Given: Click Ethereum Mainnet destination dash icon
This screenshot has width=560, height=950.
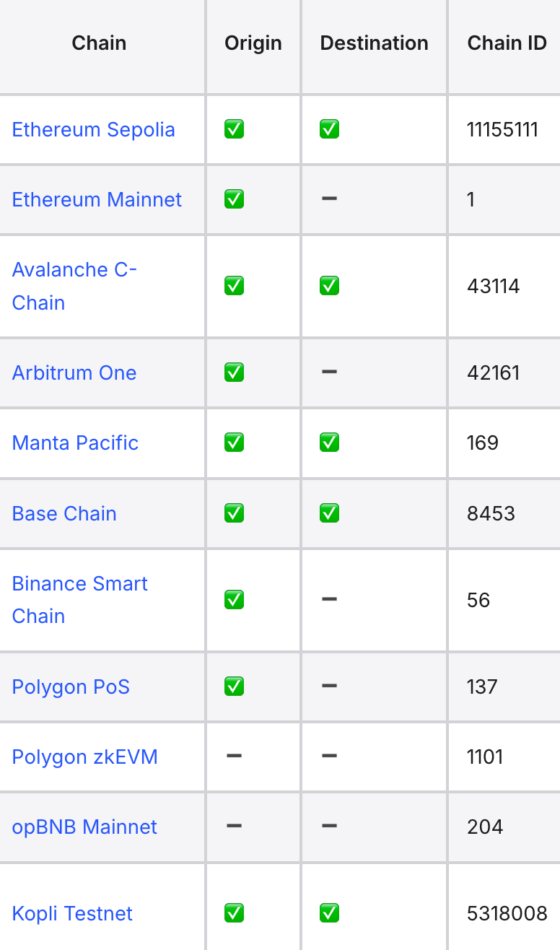Looking at the screenshot, I should click(329, 198).
